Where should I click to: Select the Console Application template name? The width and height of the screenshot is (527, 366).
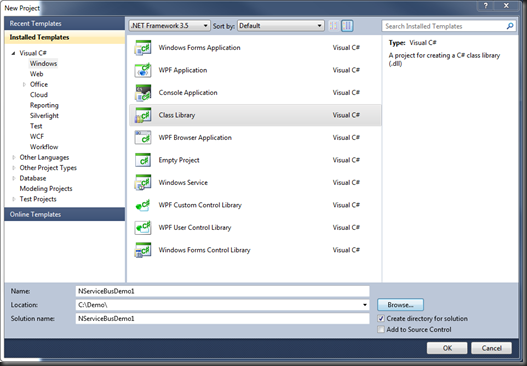coord(188,92)
